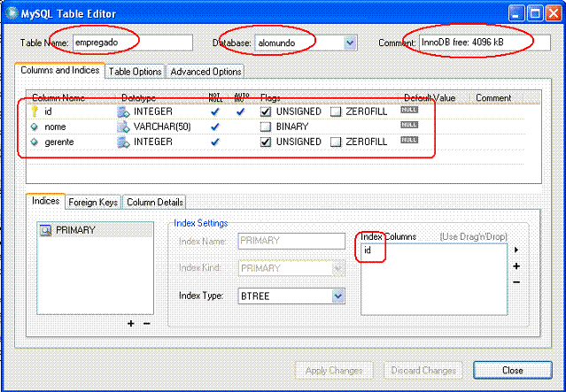The width and height of the screenshot is (566, 392).
Task: Open the Index Type dropdown showing BTREE
Action: coord(337,296)
